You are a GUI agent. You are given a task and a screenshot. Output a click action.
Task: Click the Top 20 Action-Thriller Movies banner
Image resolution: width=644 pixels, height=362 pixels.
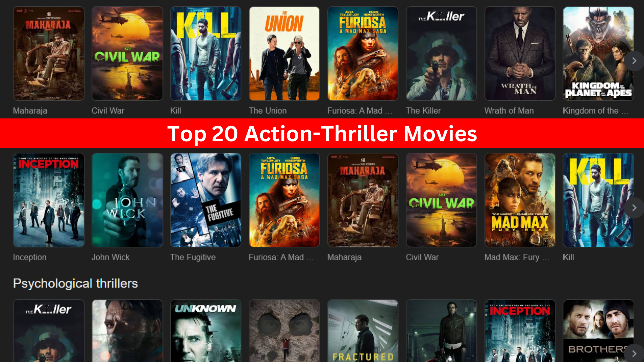322,134
